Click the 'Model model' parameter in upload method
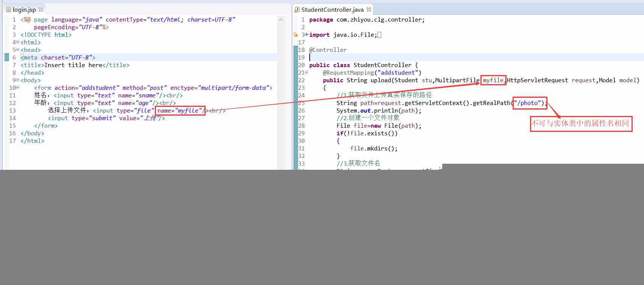The height and width of the screenshot is (285, 644). (x=617, y=80)
